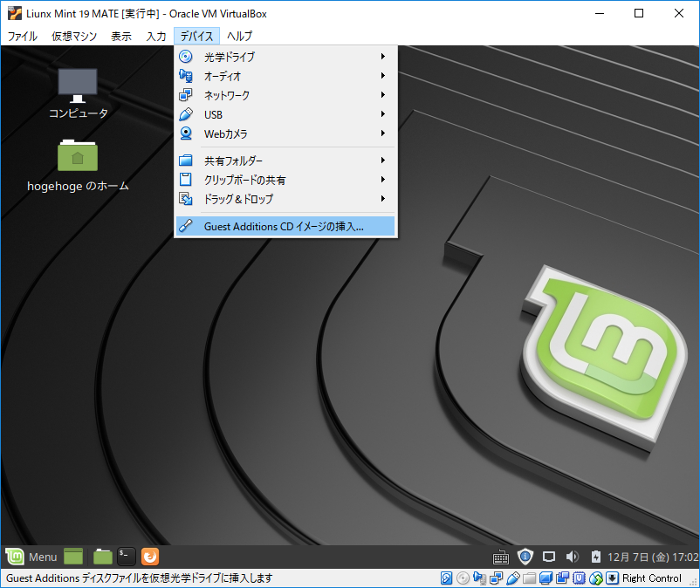Click the optical drive status bar icon
Image resolution: width=700 pixels, height=588 pixels.
coord(463,578)
